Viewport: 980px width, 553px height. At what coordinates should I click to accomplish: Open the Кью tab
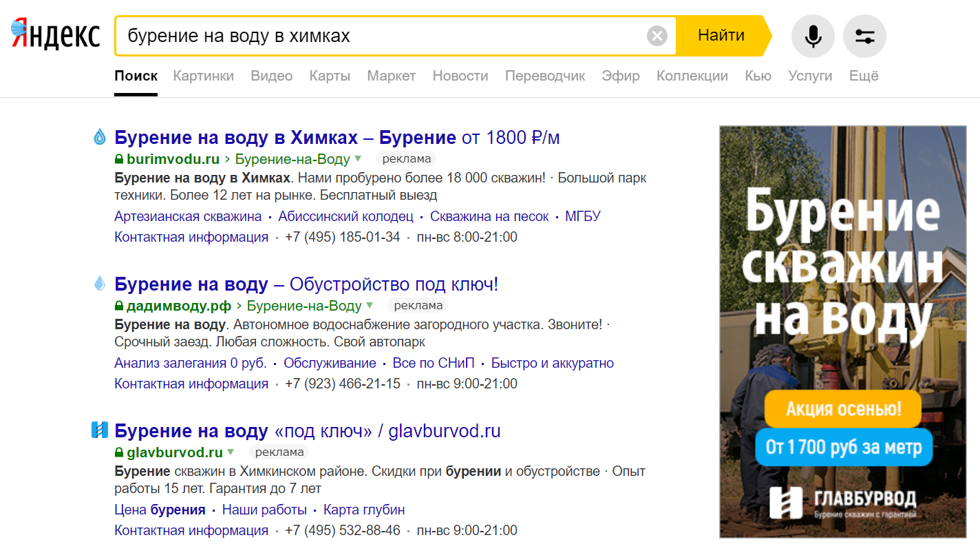tap(758, 76)
